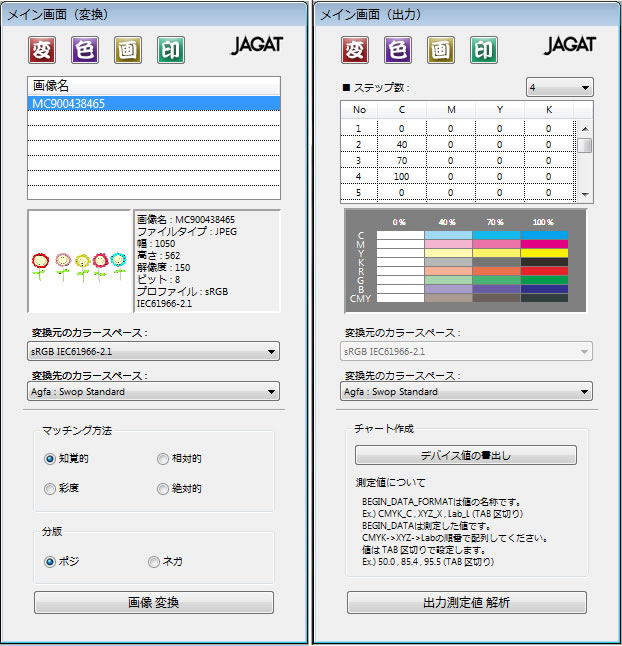
Task: Expand source color space sRGB dropdown in left panel
Action: click(x=153, y=351)
